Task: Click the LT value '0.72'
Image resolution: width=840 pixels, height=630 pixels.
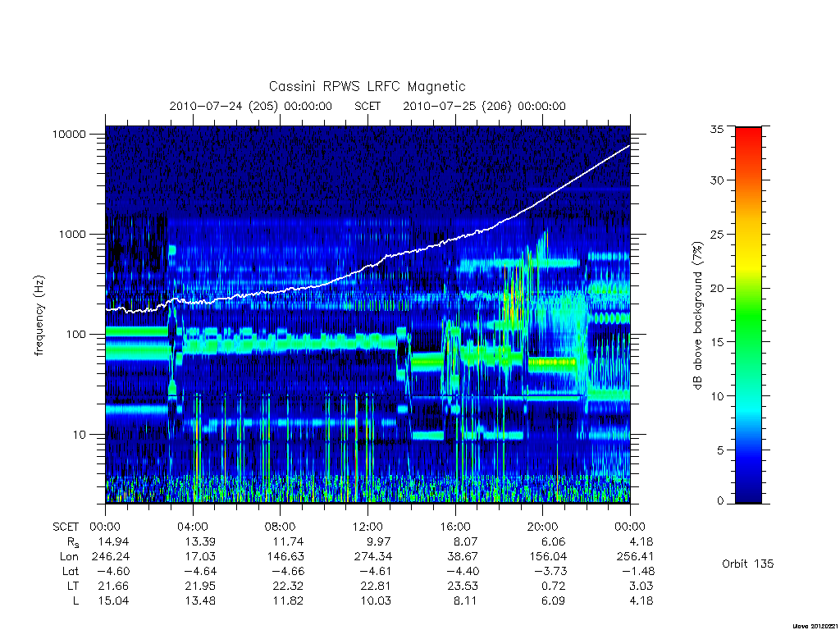Action: point(554,586)
